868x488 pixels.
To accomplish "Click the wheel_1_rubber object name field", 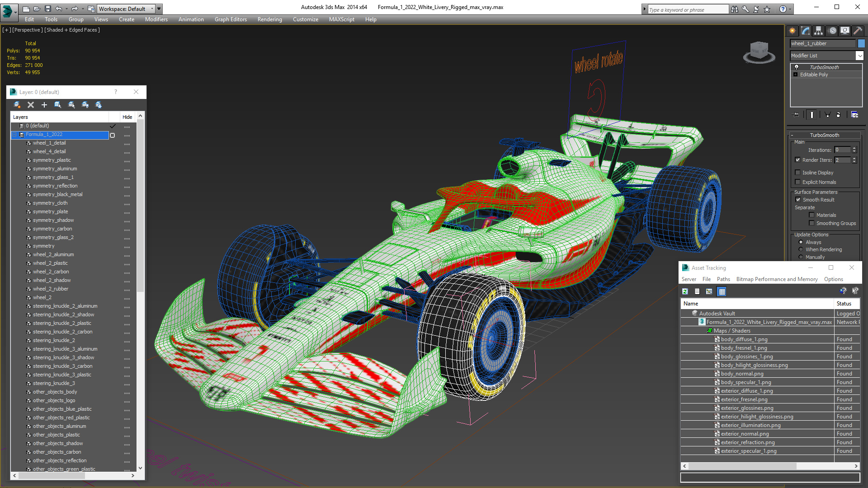I will pyautogui.click(x=822, y=43).
